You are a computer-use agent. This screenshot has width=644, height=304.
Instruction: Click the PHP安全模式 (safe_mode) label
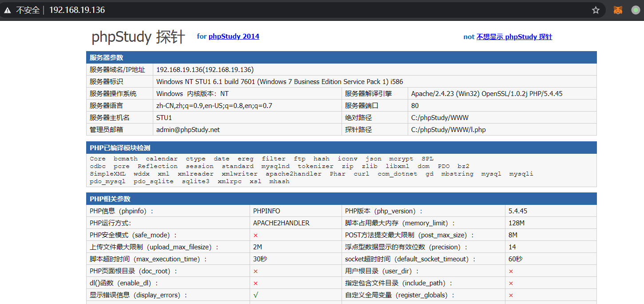point(134,235)
